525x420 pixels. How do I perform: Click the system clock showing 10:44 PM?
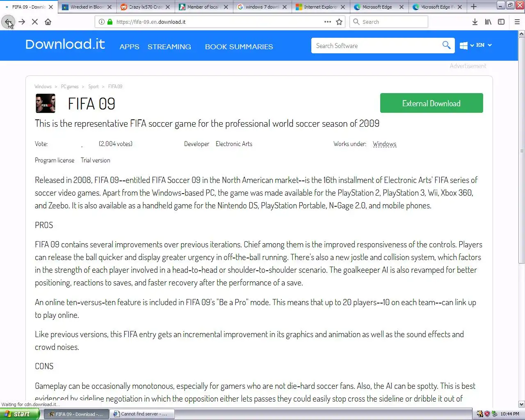510,414
